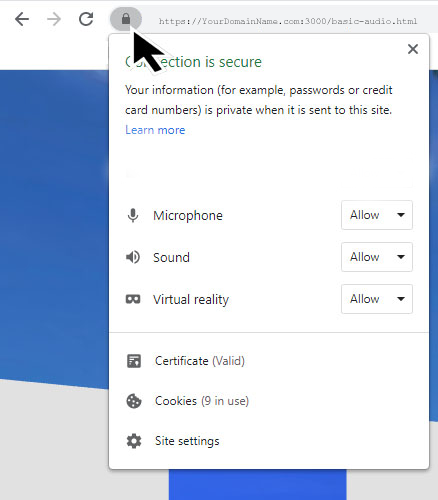Click the microphone icon

[x=133, y=215]
